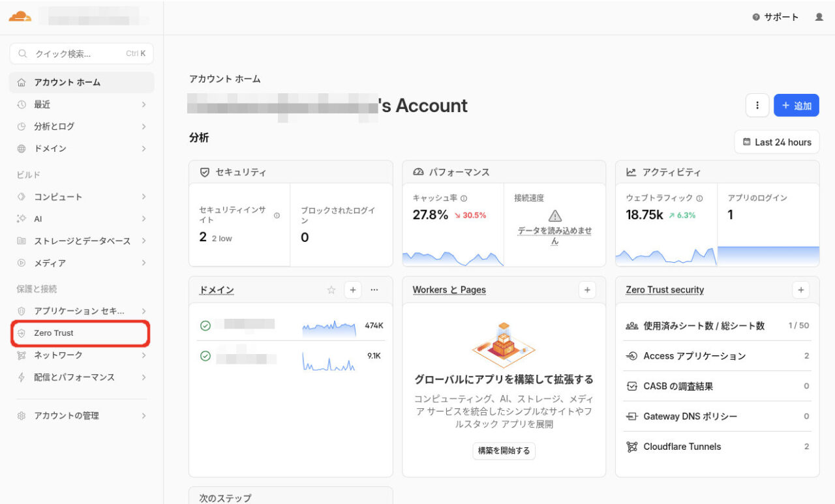Click the connection speed warning icon
Screen dimensions: 835x504
pyautogui.click(x=555, y=216)
